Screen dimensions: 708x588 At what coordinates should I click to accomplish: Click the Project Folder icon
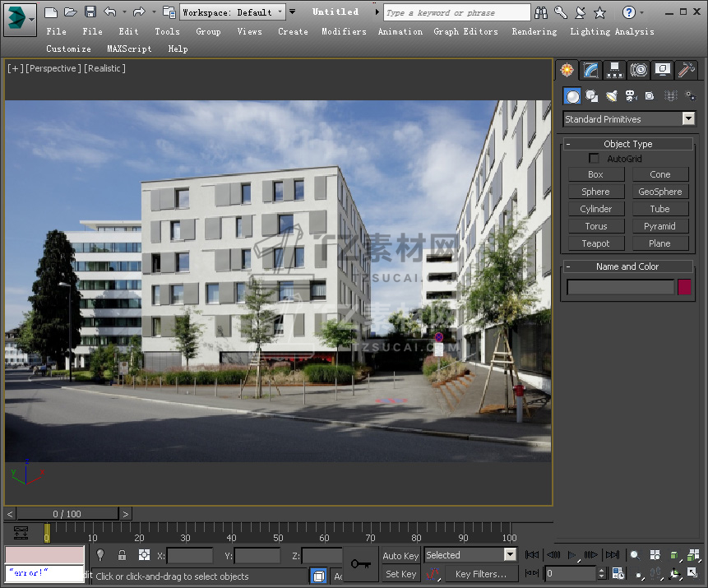[x=169, y=12]
